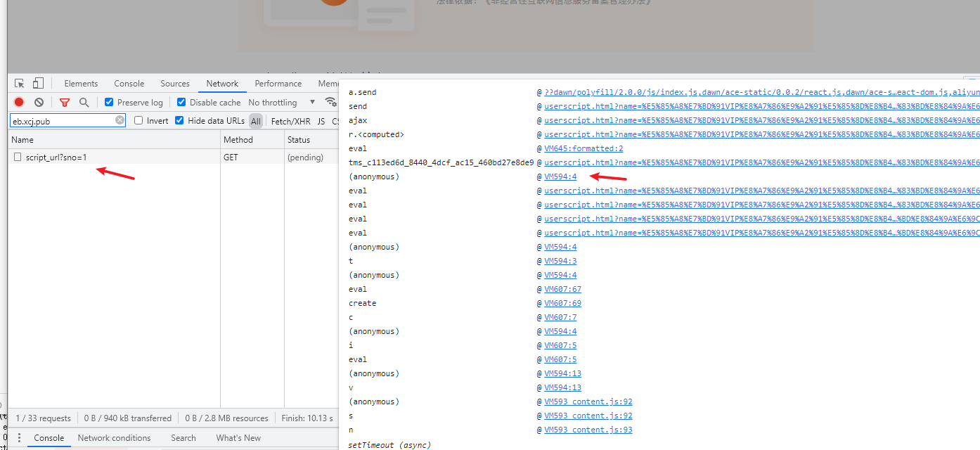
Task: Uncheck the Preserve log checkbox
Action: click(109, 102)
